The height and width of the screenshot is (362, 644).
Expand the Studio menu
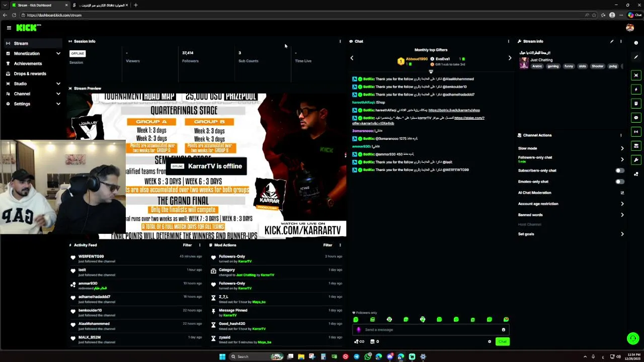coord(33,83)
